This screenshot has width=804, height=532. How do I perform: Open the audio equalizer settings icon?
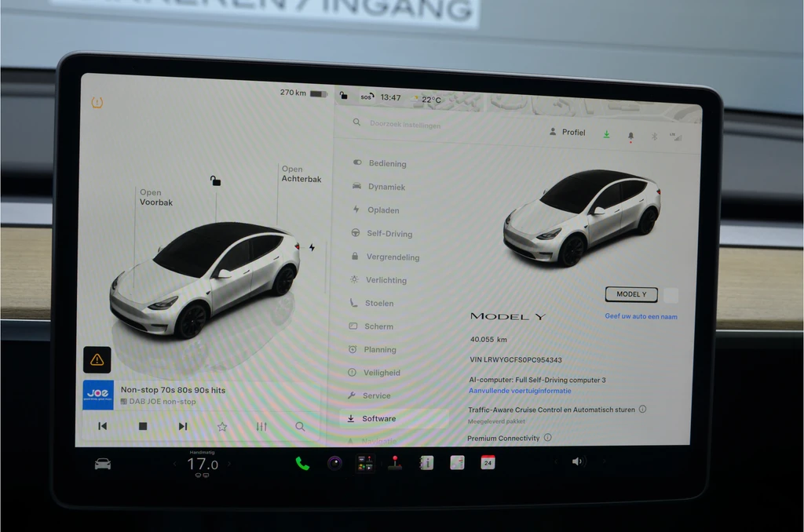click(261, 426)
